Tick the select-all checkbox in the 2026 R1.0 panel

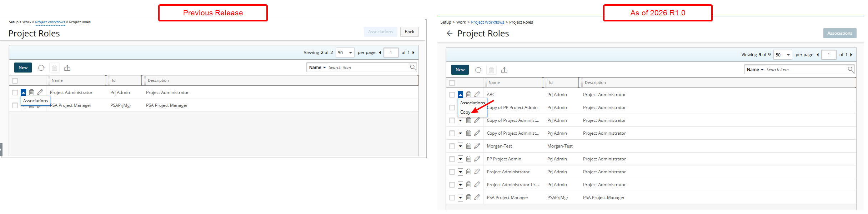point(452,83)
